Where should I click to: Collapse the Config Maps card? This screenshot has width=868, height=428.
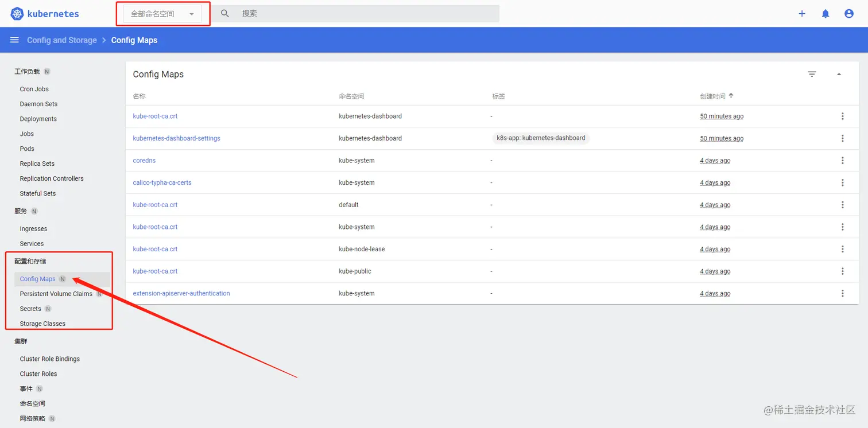click(839, 74)
